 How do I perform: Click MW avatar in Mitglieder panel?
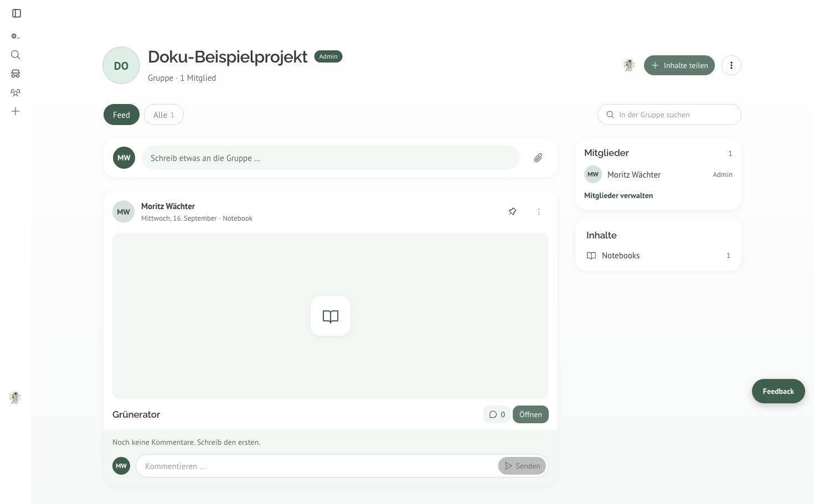[x=593, y=174]
